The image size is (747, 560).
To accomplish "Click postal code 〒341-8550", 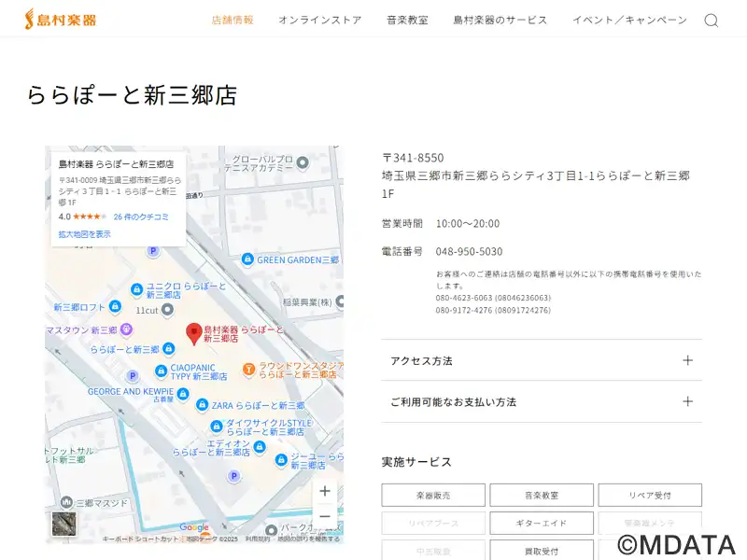I will click(413, 158).
